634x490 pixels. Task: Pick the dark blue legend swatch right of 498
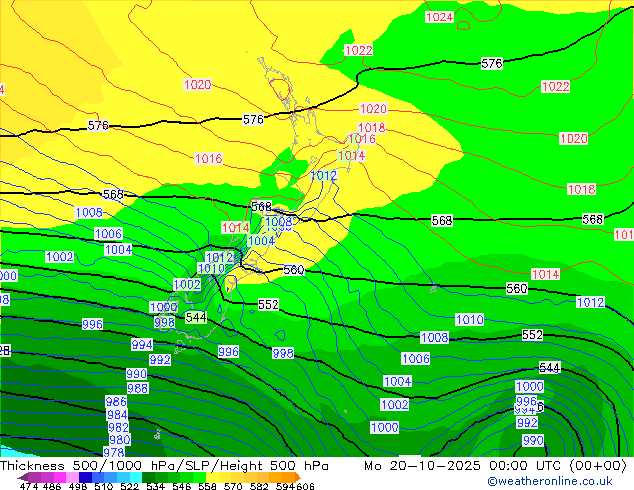coord(85,477)
